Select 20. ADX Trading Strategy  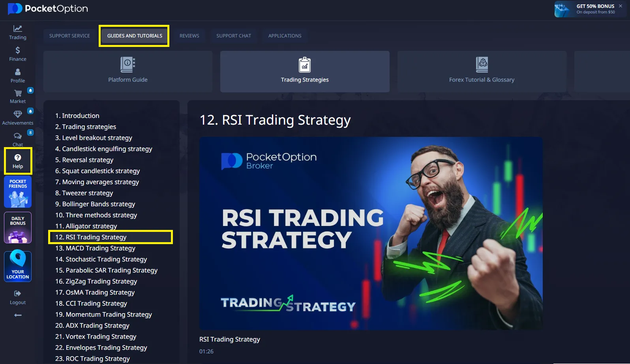pyautogui.click(x=92, y=325)
